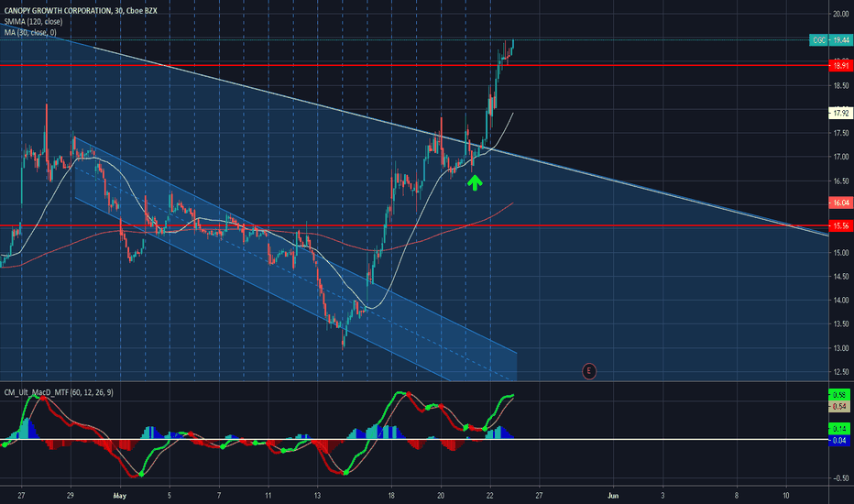Screen dimensions: 854x504
Task: Click the 'Jun' date axis label
Action: coord(613,496)
